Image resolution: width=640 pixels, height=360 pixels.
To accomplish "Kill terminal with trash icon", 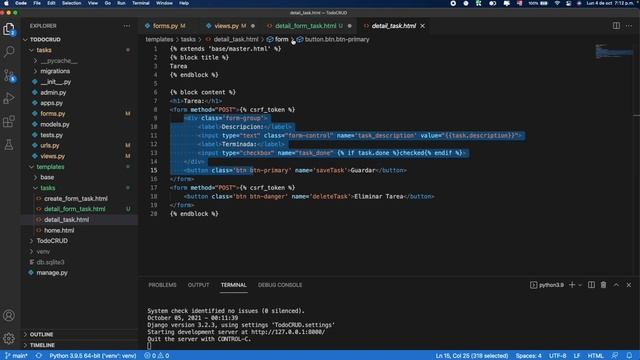I will 603,284.
